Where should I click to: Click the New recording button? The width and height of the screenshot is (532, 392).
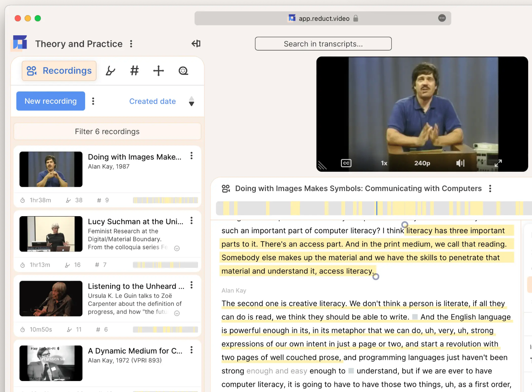click(51, 101)
